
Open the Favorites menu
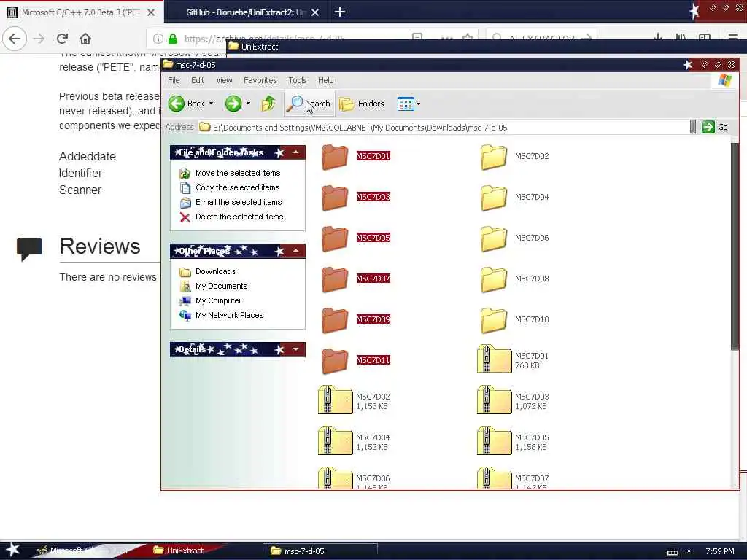coord(260,80)
